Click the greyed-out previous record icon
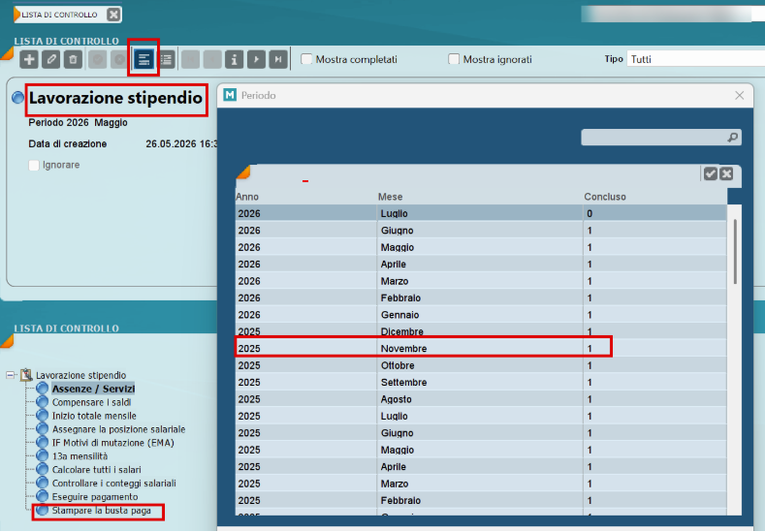Image resolution: width=765 pixels, height=532 pixels. click(212, 59)
